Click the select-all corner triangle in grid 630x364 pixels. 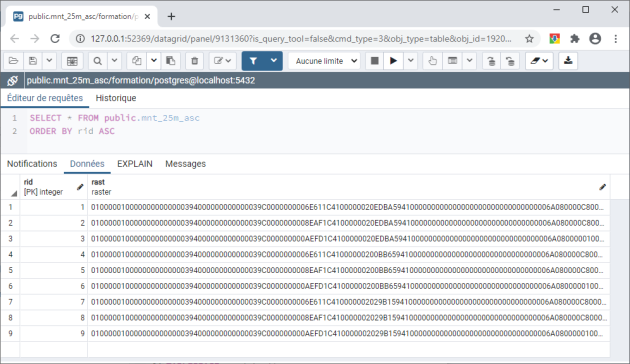click(x=14, y=194)
